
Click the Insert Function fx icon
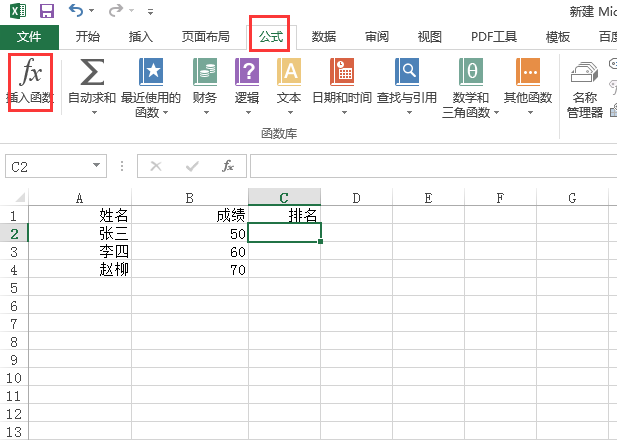(31, 71)
